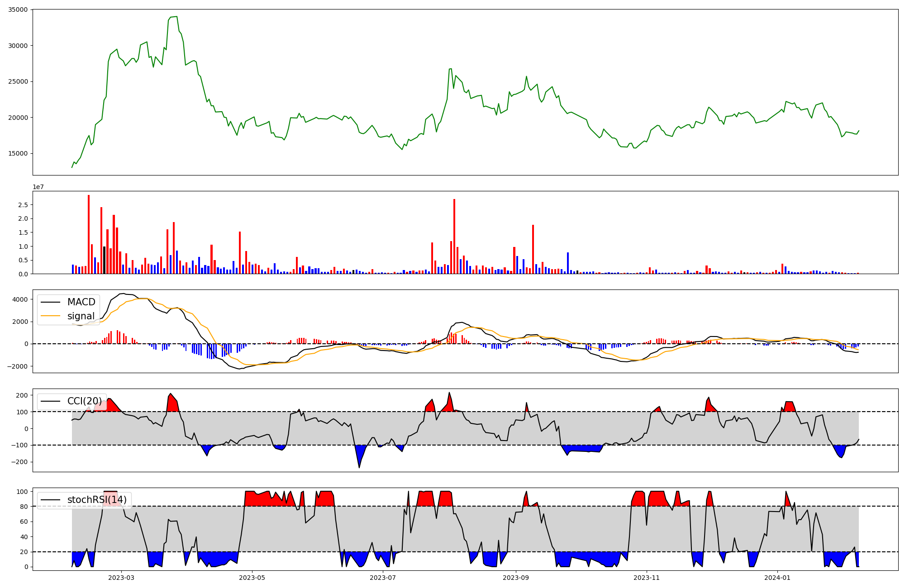Screen dimensions: 905x588
Task: Click the 4000 tick on the MACD axis
Action: coord(19,299)
